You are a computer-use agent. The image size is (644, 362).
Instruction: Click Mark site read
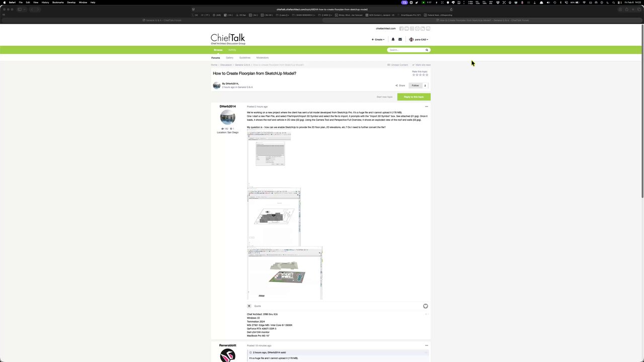click(x=422, y=65)
